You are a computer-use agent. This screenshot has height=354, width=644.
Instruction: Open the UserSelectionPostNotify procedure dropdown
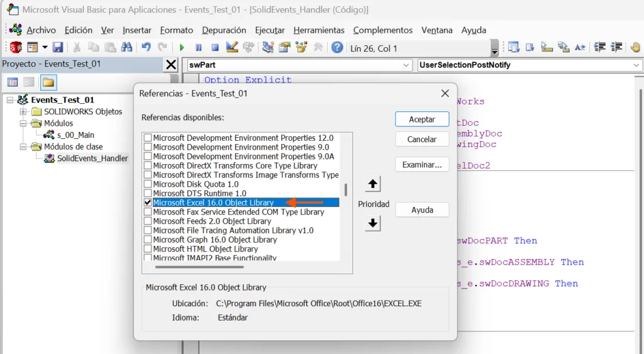click(636, 65)
